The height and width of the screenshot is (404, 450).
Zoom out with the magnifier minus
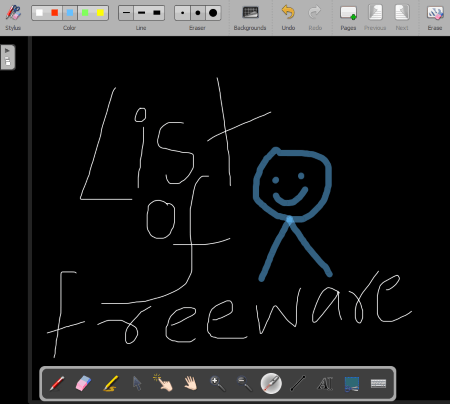(244, 383)
